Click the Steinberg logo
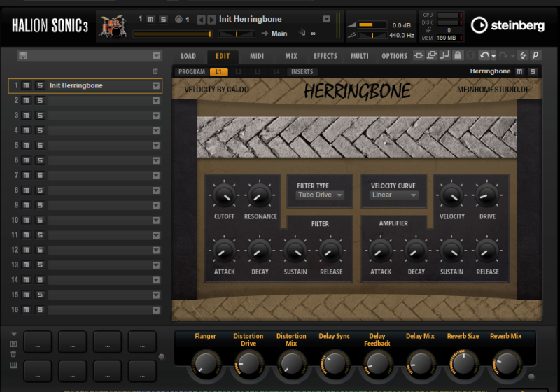The height and width of the screenshot is (392, 560). click(507, 26)
